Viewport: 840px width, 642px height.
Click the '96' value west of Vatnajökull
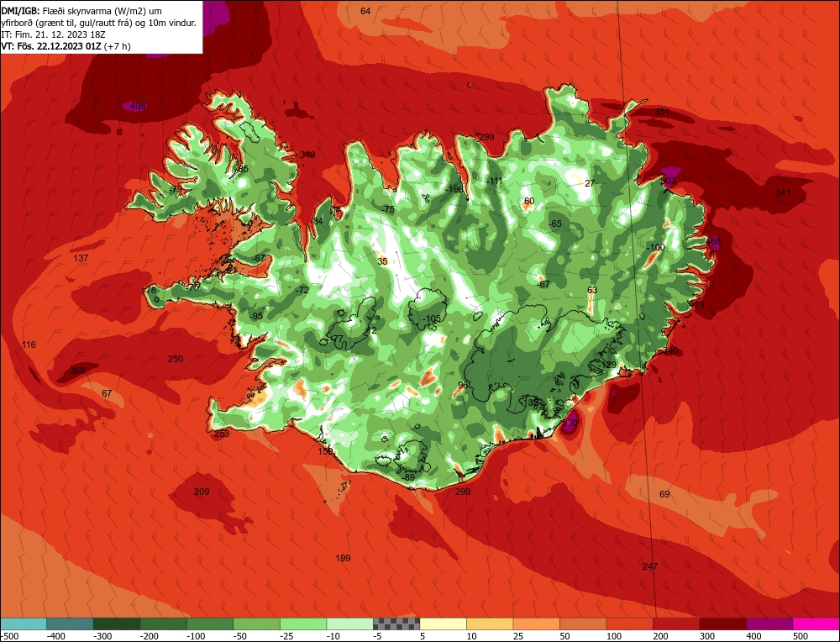(464, 386)
